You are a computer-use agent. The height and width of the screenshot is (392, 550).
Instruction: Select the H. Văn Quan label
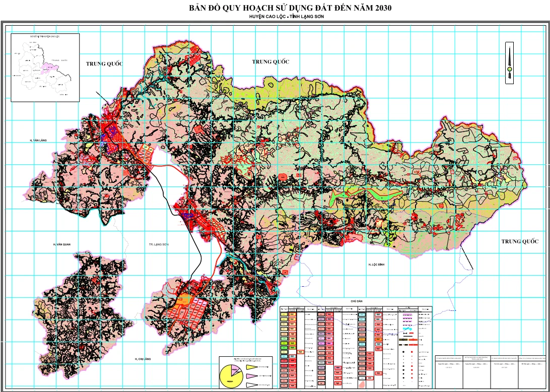(61, 244)
